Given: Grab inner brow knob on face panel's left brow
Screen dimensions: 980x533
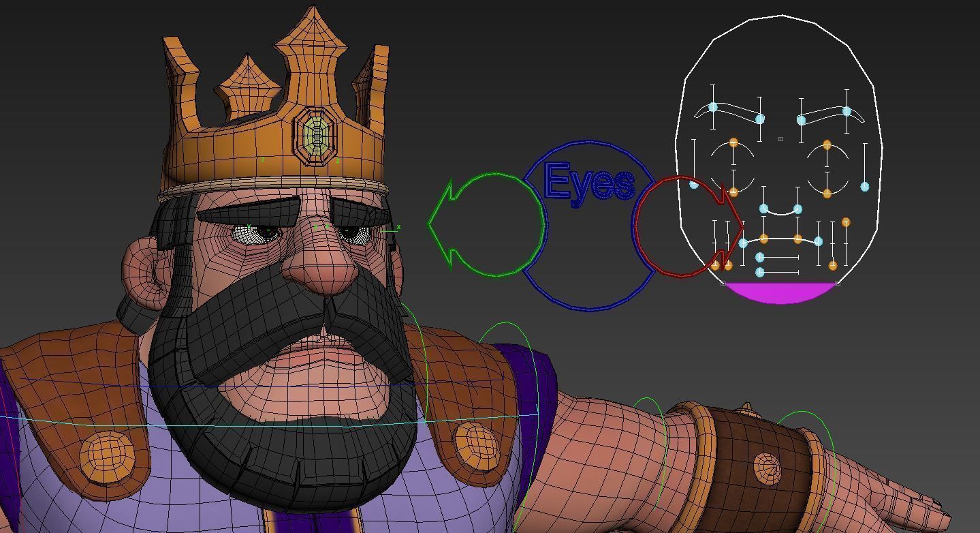Looking at the screenshot, I should coord(759,119).
